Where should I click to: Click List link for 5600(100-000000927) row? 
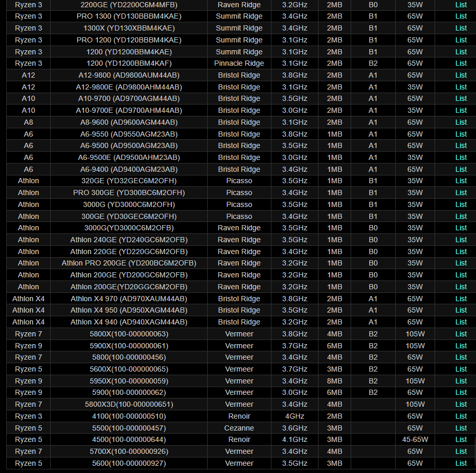click(x=461, y=463)
